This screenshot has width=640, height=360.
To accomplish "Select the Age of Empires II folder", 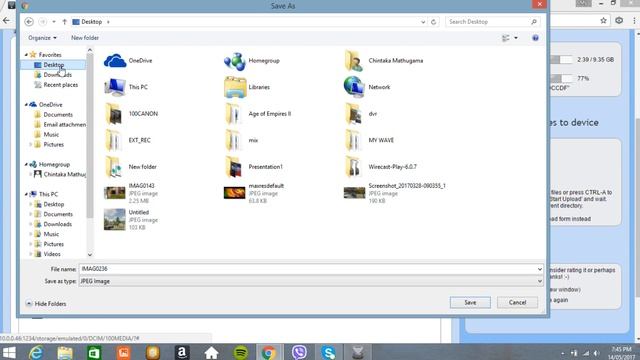I will (258, 113).
